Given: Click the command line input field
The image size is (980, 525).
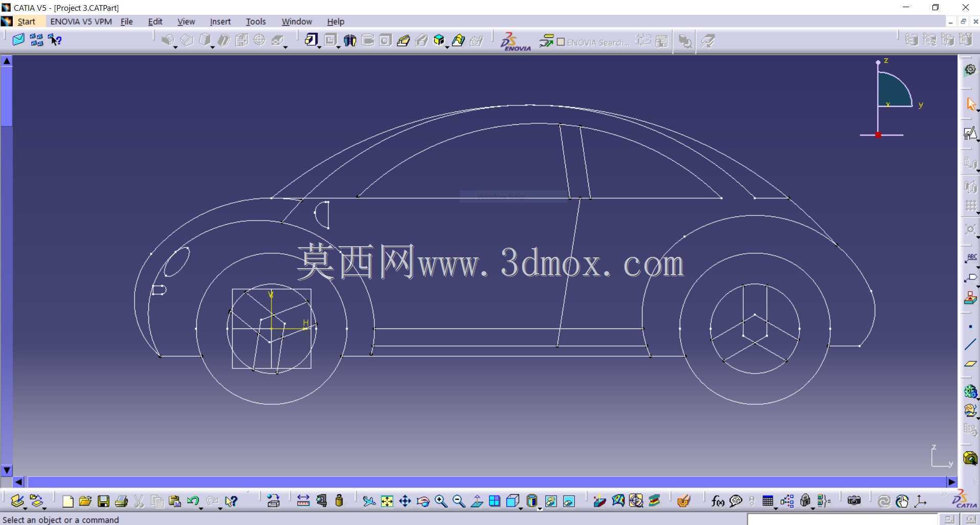Looking at the screenshot, I should click(843, 519).
